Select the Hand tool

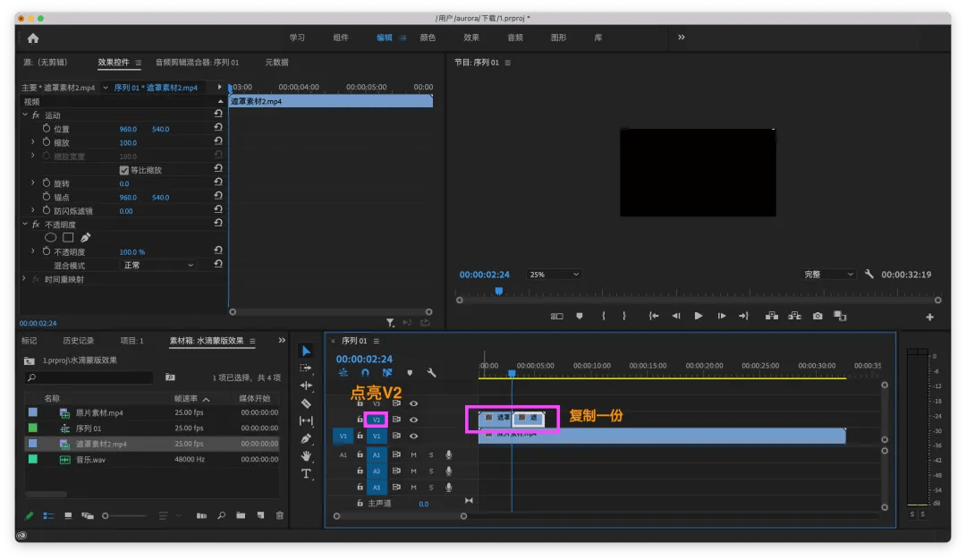tap(306, 456)
